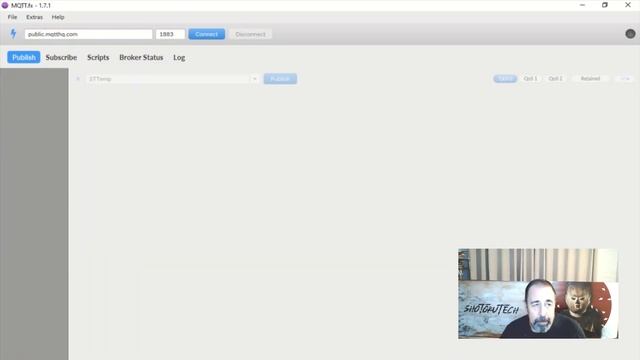Open the File menu
This screenshot has width=640, height=360.
[x=12, y=17]
